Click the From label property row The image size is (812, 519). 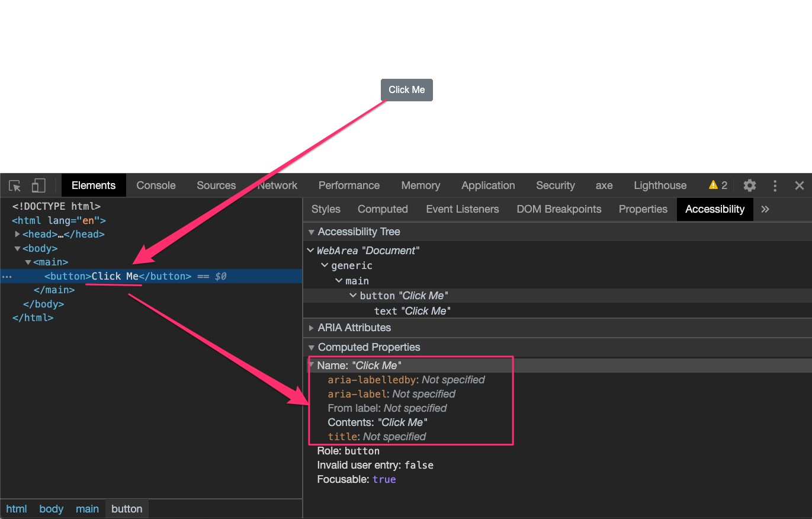click(x=387, y=408)
